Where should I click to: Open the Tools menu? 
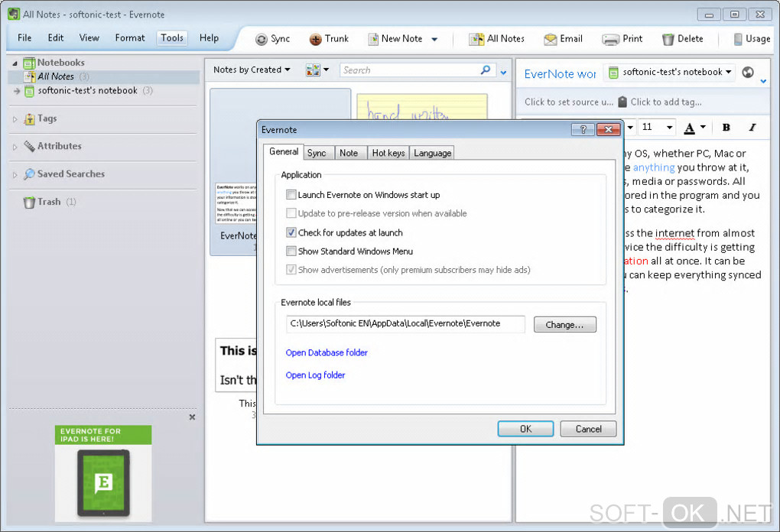click(171, 37)
